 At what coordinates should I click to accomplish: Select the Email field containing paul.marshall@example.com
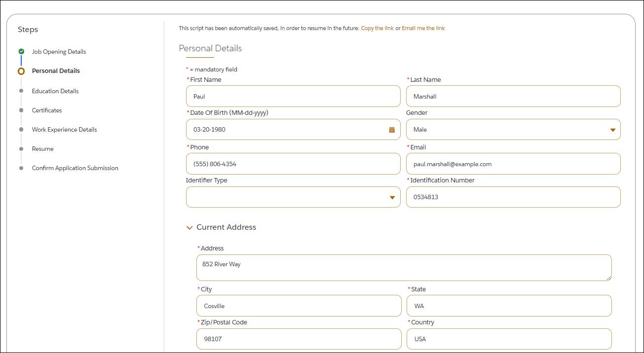point(513,163)
